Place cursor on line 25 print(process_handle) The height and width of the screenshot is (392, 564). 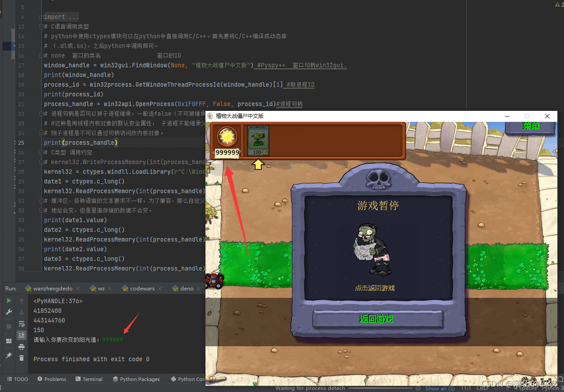(81, 143)
